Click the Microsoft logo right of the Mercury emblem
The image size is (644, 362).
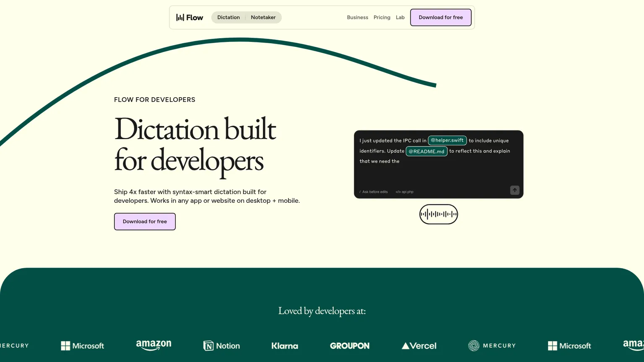point(569,346)
